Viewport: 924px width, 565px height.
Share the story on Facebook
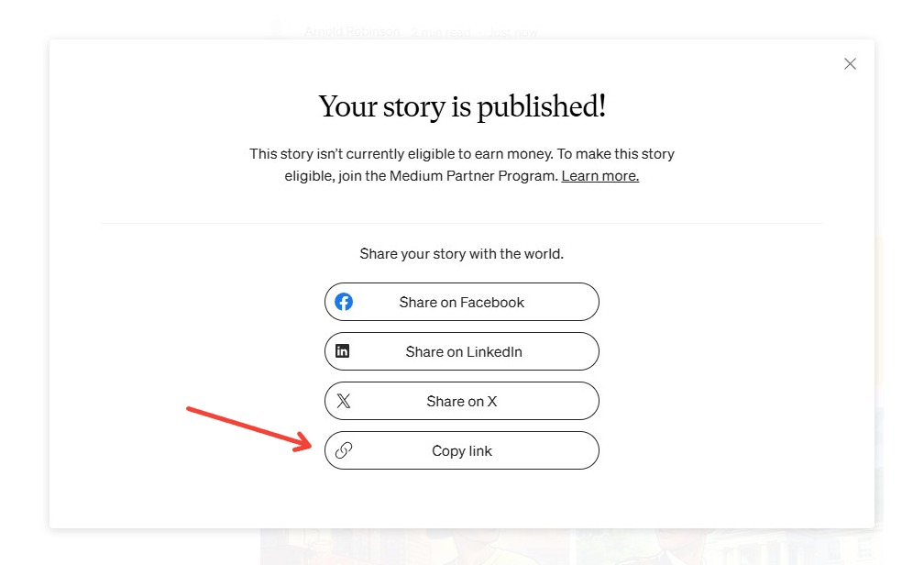coord(461,302)
